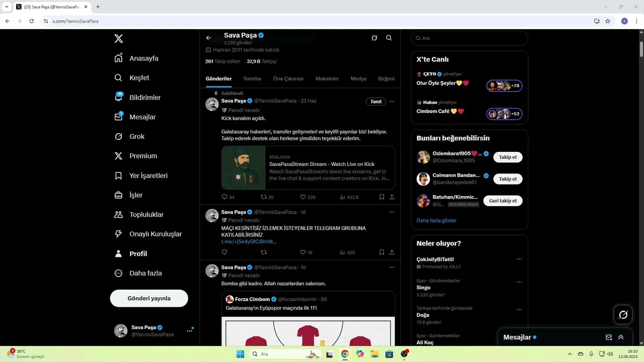Screen dimensions: 644x362
Task: Click Gönderi yayınla button
Action: point(149,298)
